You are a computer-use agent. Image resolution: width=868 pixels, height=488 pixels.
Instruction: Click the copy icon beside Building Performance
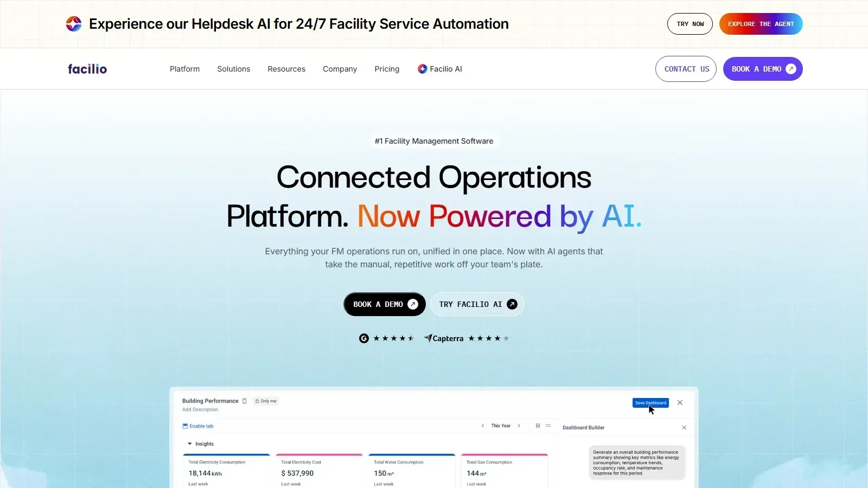click(244, 401)
